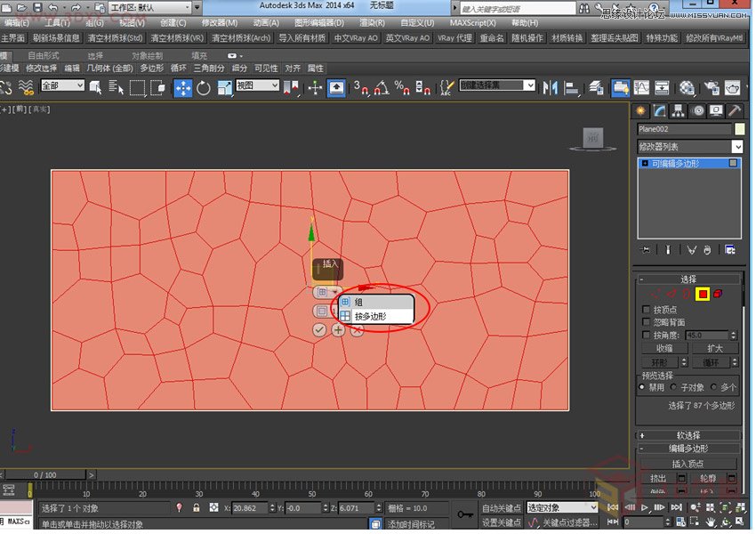Viewport: 756px width, 534px height.
Task: Confirm the Insert operation with the checkmark caddy
Action: 319,329
